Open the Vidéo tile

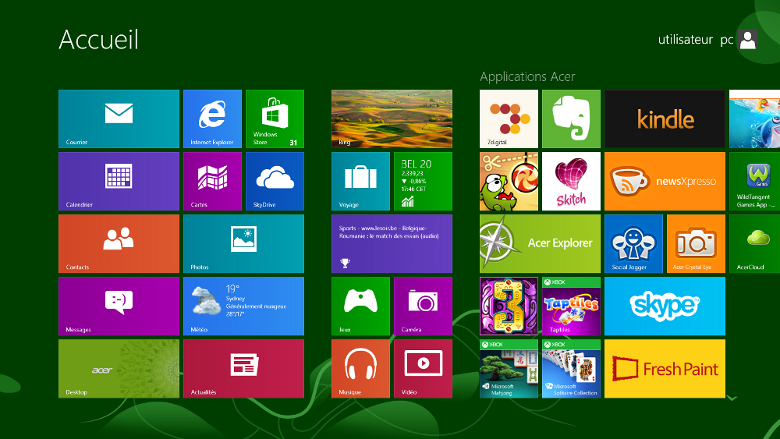(423, 368)
